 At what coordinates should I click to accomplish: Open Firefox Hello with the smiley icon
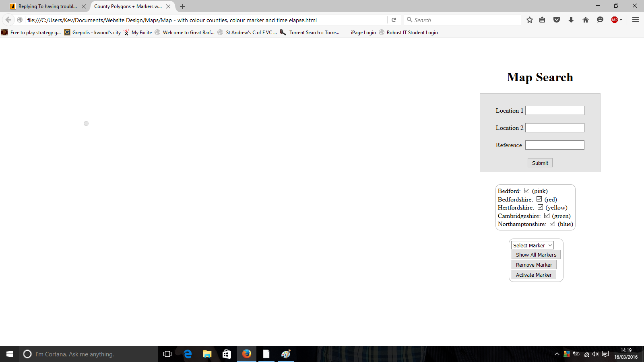[x=600, y=20]
